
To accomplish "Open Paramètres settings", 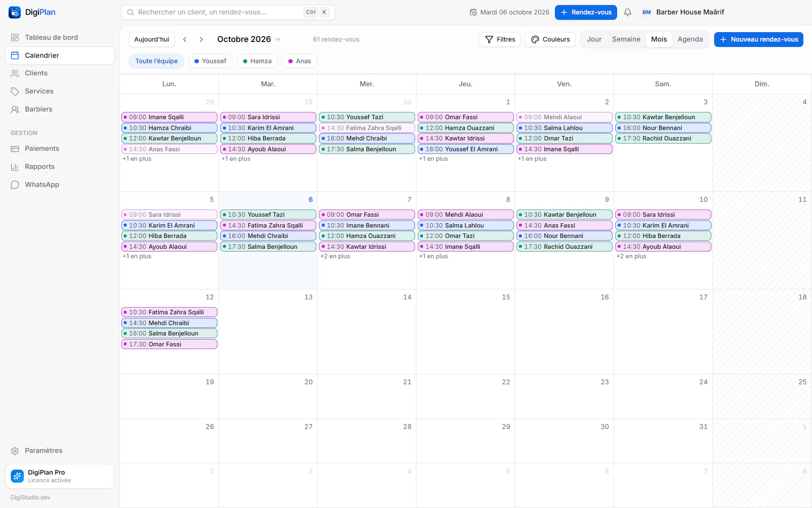I will (x=60, y=451).
